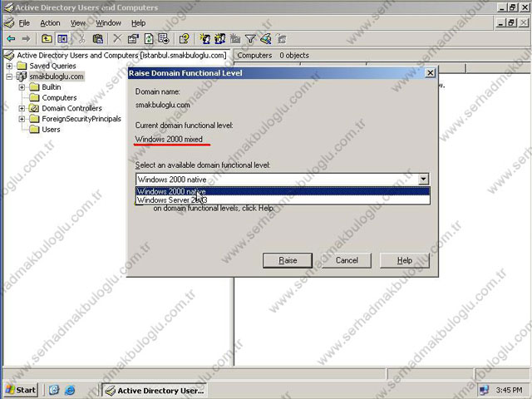This screenshot has height=399, width=532.
Task: Click the selected value field of functional level combo
Action: point(277,180)
